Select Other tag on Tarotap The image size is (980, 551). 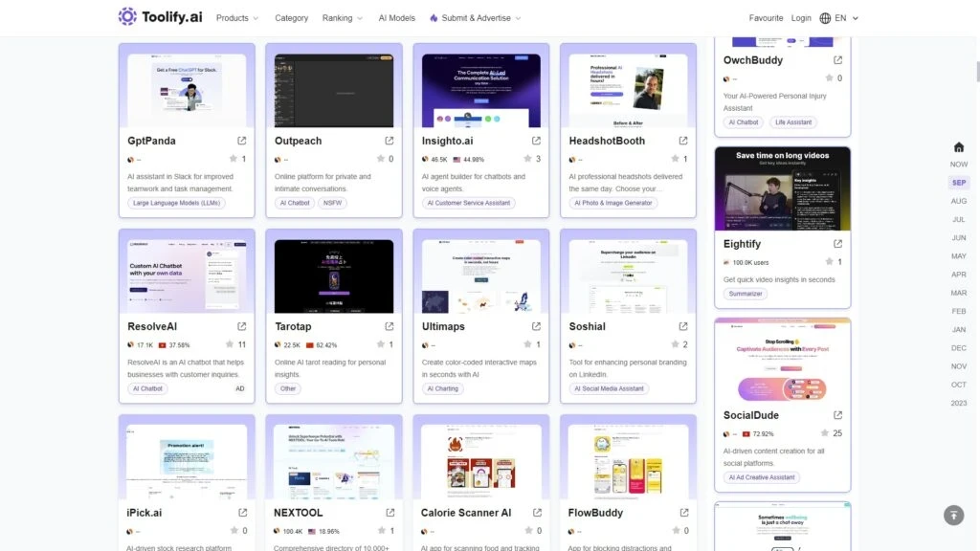click(287, 388)
